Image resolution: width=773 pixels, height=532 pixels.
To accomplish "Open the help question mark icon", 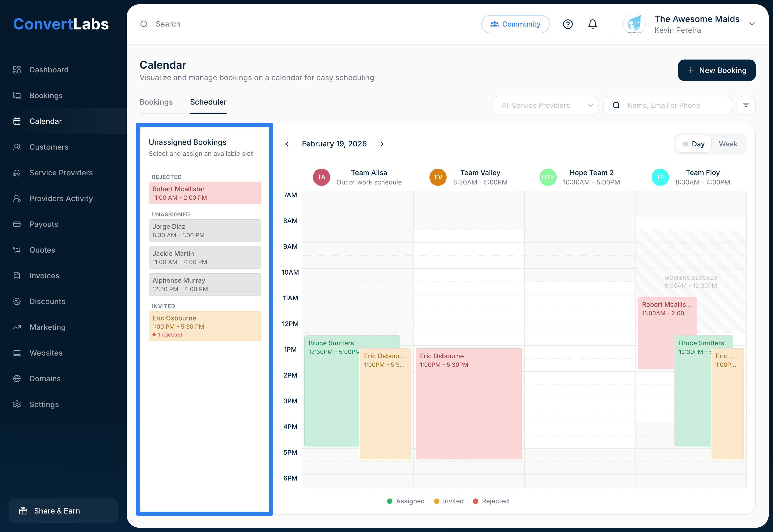I will click(x=567, y=24).
